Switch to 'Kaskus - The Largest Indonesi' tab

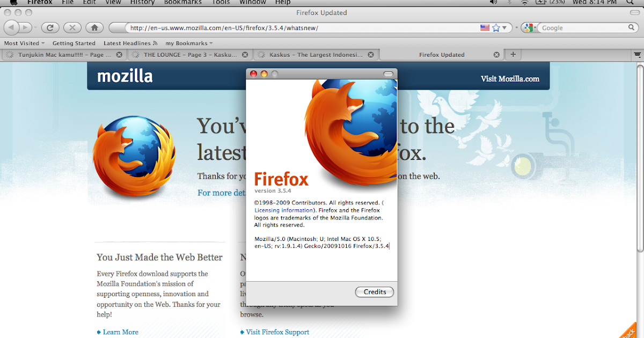[316, 55]
